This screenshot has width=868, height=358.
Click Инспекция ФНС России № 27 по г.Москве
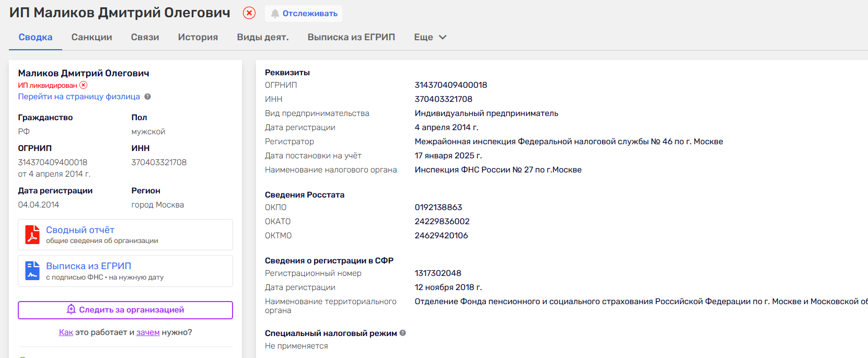[x=498, y=170]
